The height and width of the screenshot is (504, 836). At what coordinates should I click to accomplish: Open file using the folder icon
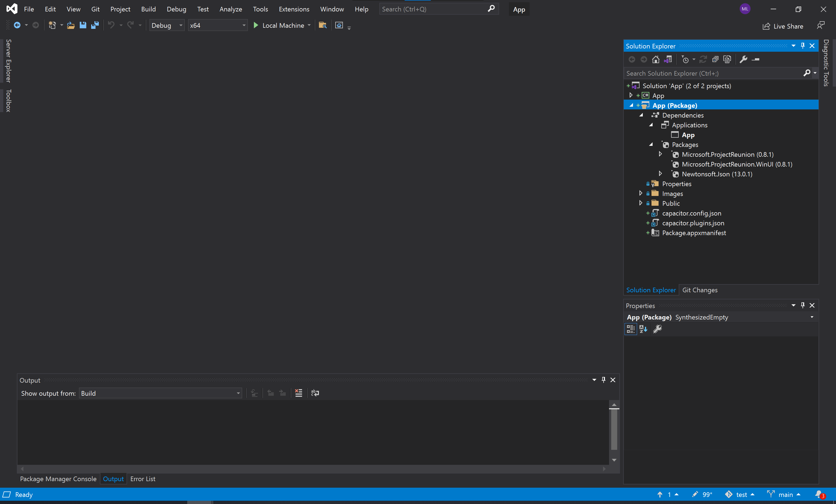70,25
